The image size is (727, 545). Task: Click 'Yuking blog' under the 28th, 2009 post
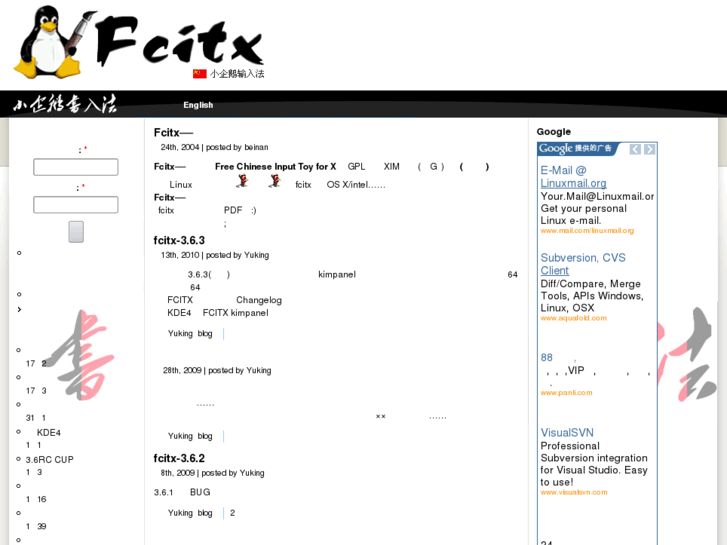(x=190, y=436)
